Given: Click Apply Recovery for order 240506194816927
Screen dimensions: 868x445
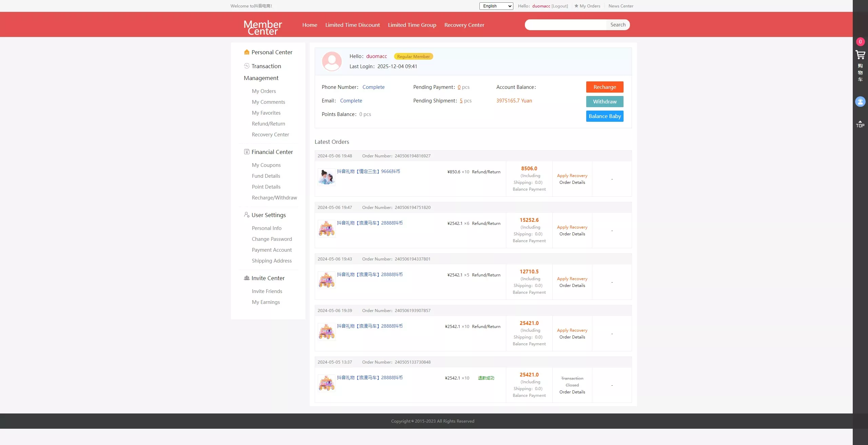Looking at the screenshot, I should (572, 176).
